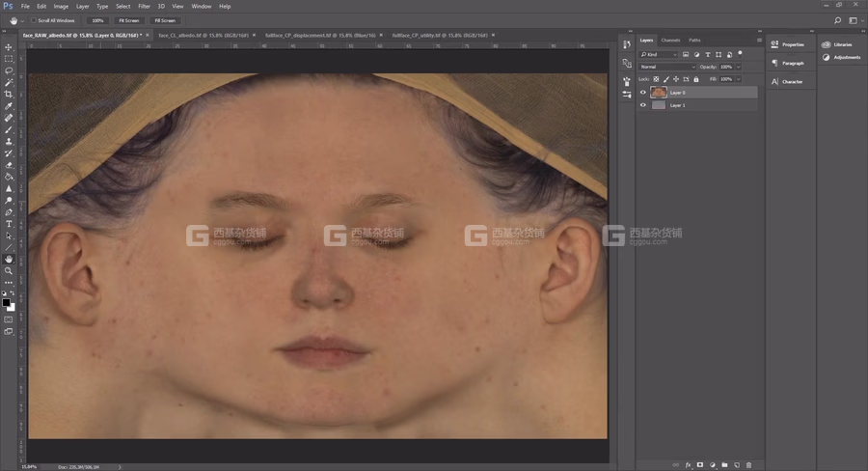This screenshot has height=471, width=868.
Task: Lock transparent pixels
Action: click(656, 79)
